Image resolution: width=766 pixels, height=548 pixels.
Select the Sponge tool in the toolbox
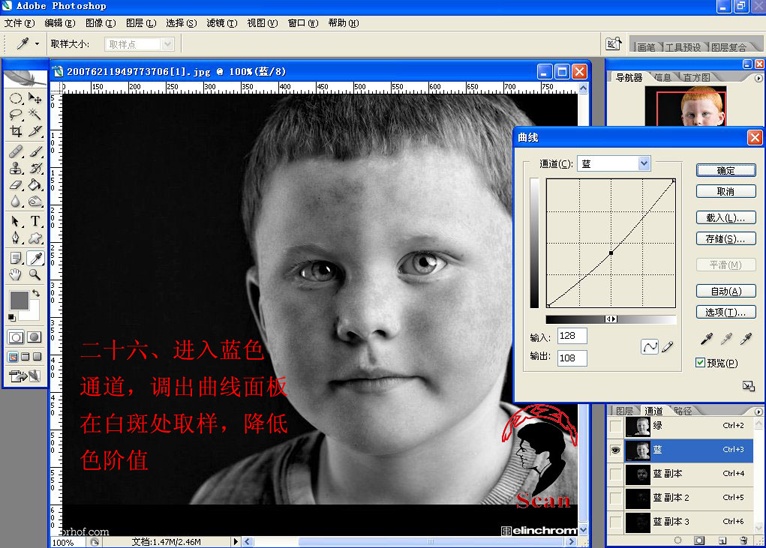(35, 201)
